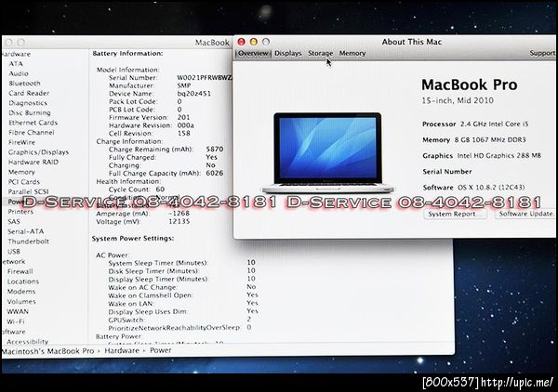Screen dimensions: 558x392
Task: Select Graphics/Displays in the sidebar
Action: pyautogui.click(x=38, y=152)
